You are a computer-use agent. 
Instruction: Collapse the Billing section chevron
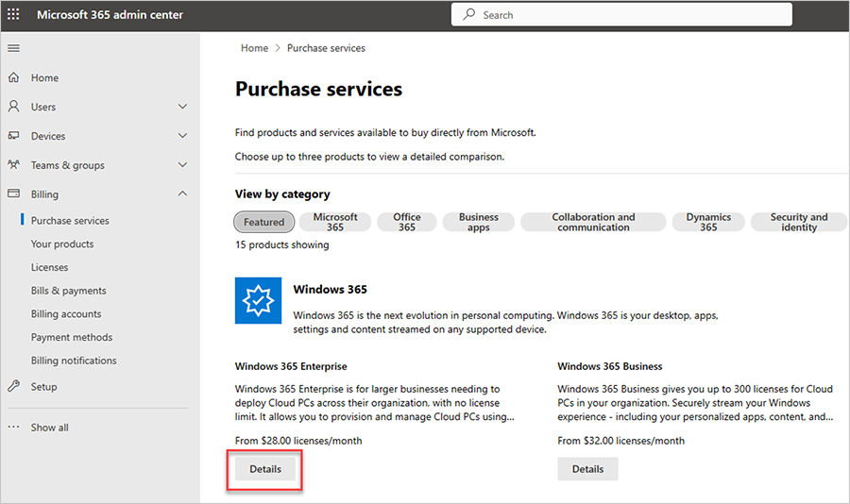tap(182, 193)
